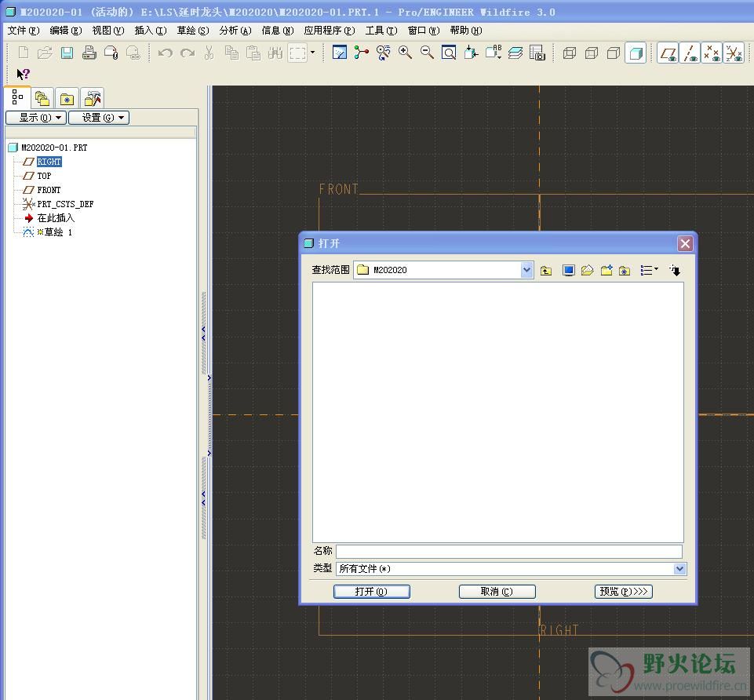Click the Reorient view icon
Screen dimensions: 754x700
471,53
